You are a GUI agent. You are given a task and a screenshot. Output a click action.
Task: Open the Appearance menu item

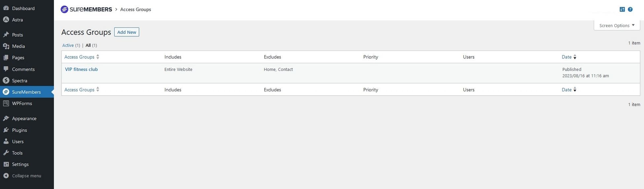[x=24, y=118]
